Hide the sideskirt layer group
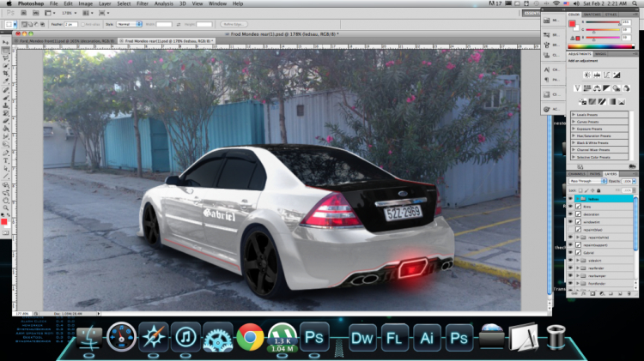 click(570, 260)
